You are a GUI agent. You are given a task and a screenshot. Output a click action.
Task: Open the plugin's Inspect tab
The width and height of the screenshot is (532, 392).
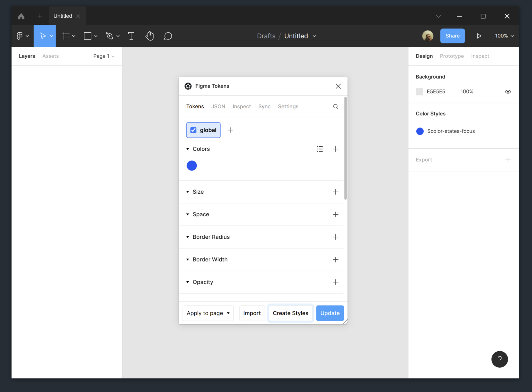pos(242,107)
